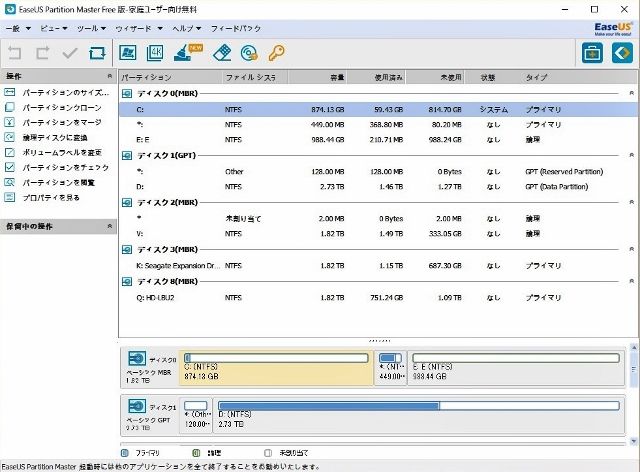640x472 pixels.
Task: Select the パーティションをチェック operation
Action: point(57,167)
